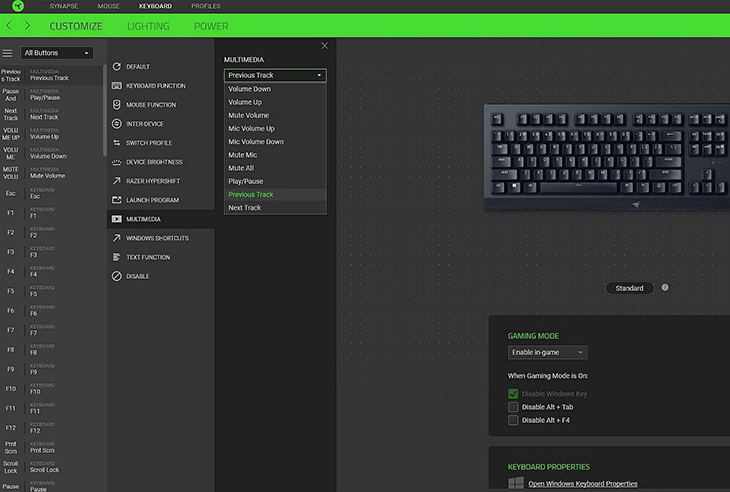This screenshot has width=730, height=492.
Task: Click the help icon next to Standard
Action: (665, 287)
